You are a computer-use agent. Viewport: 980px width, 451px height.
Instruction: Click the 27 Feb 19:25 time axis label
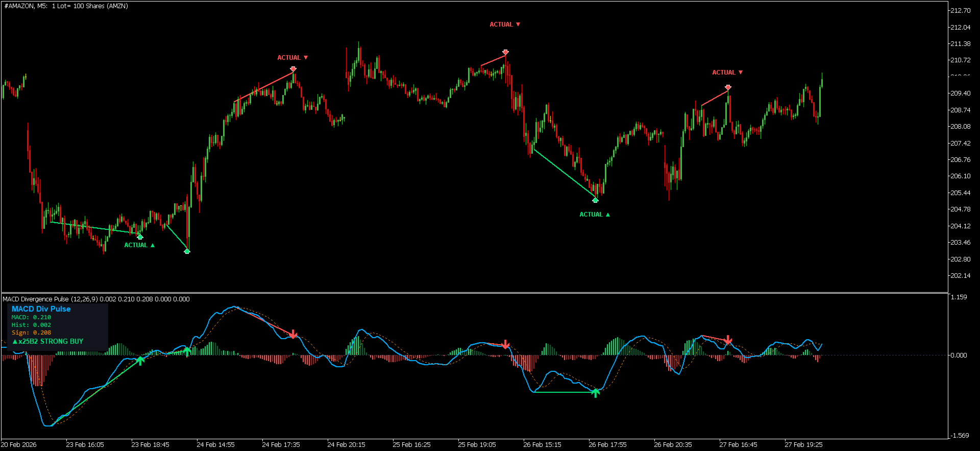click(x=803, y=445)
